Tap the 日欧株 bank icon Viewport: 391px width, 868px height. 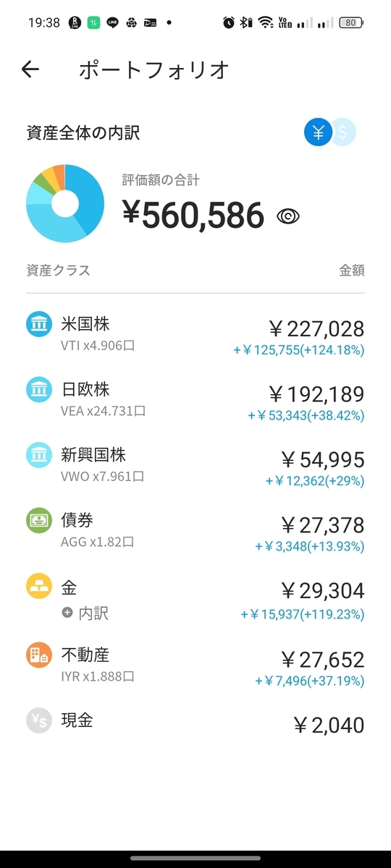pyautogui.click(x=38, y=391)
